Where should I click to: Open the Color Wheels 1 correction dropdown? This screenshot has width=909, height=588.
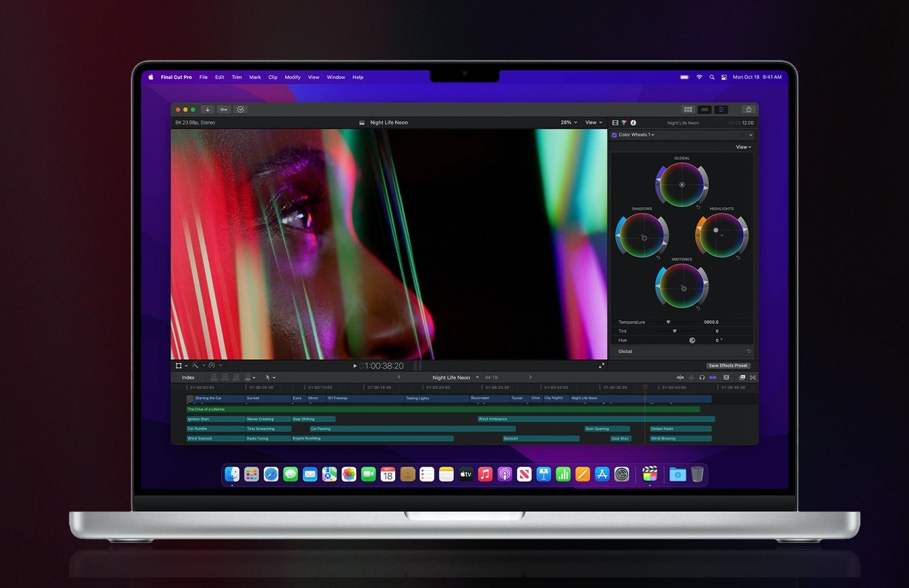pos(637,135)
